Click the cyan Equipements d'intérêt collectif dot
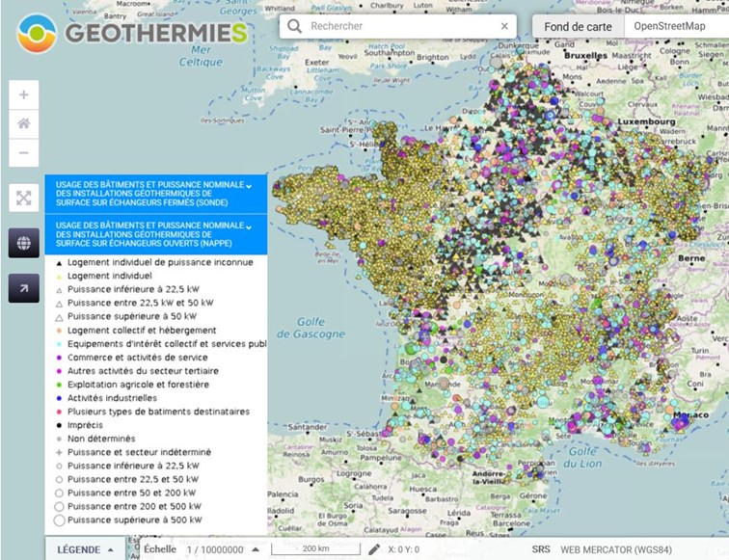 [x=59, y=344]
